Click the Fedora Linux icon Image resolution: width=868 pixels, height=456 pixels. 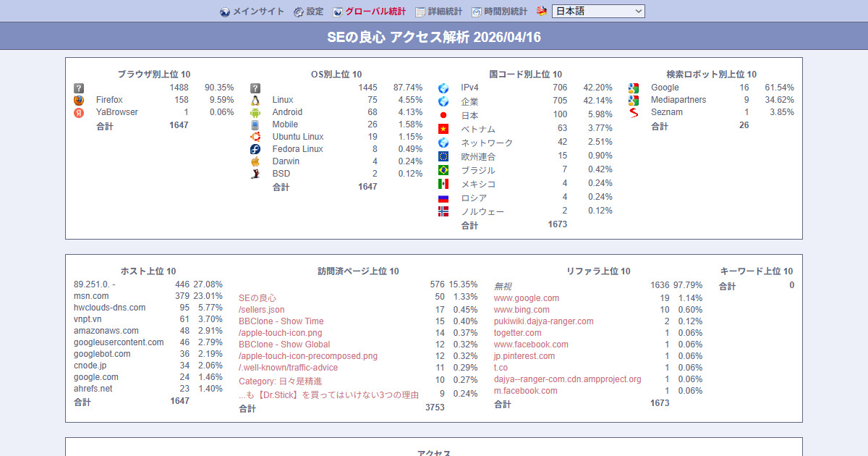pos(255,149)
